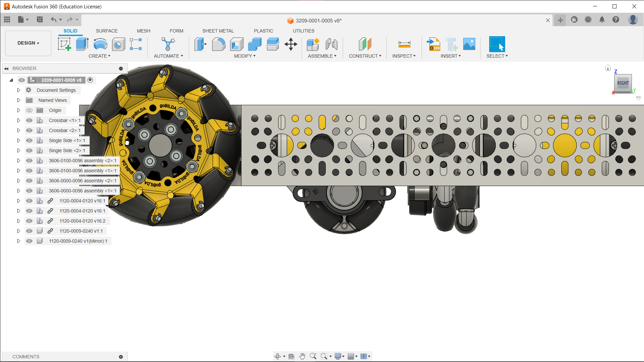Toggle visibility of Single Side <2>:1
Image resolution: width=644 pixels, height=362 pixels.
29,150
